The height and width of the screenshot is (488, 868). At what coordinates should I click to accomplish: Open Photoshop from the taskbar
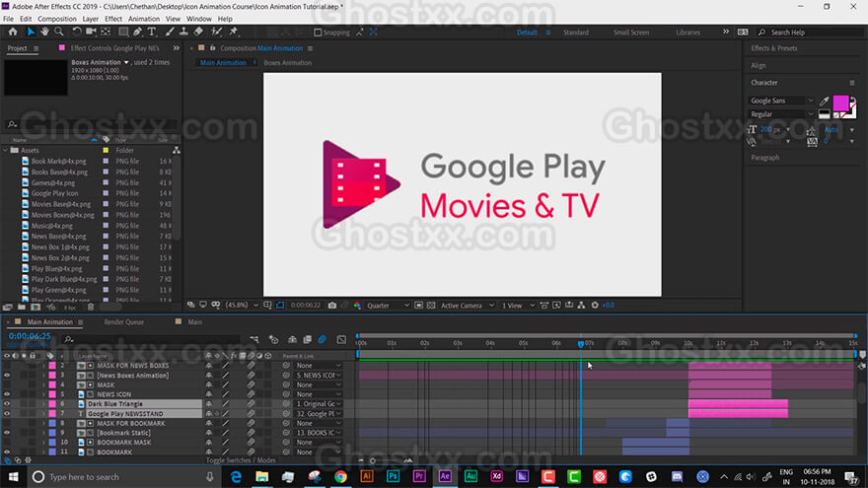coord(393,476)
